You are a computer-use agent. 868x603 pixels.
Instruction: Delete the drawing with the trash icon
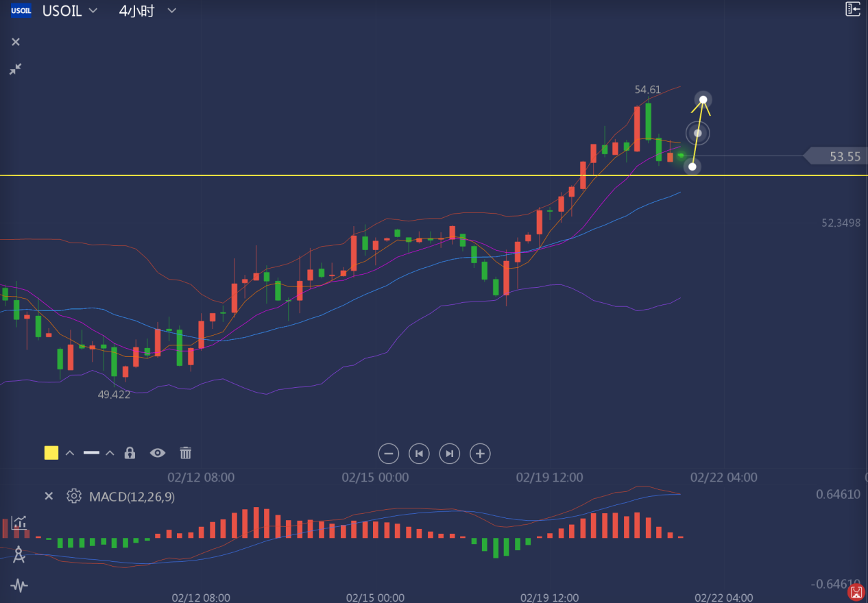(186, 453)
